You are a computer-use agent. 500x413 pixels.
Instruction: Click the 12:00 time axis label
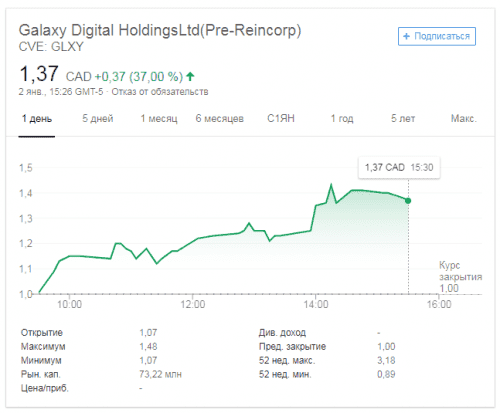point(193,304)
